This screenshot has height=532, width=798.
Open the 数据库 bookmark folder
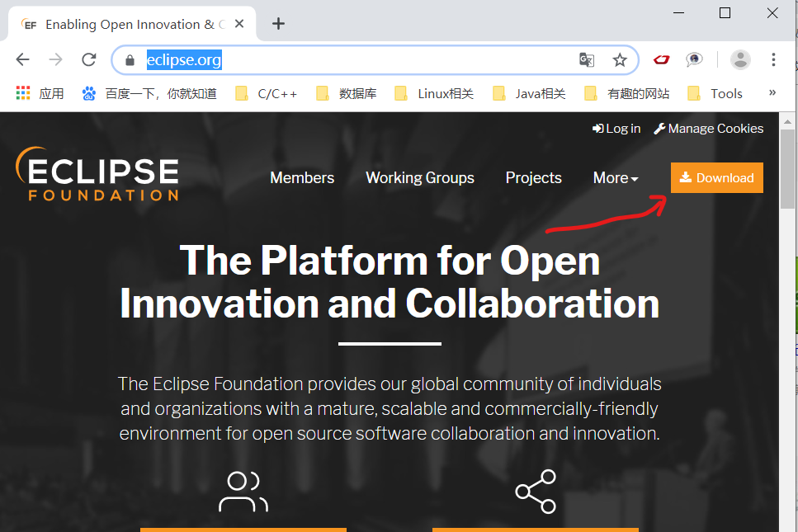tap(346, 93)
